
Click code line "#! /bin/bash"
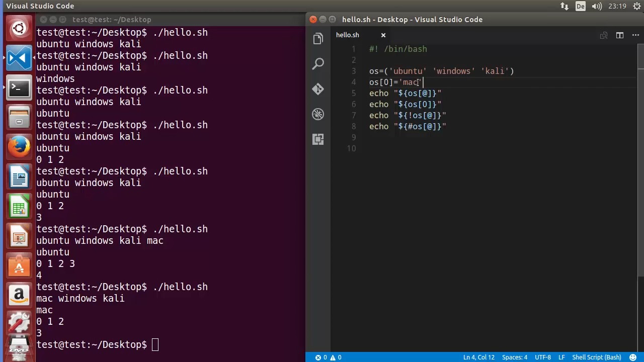(x=398, y=49)
